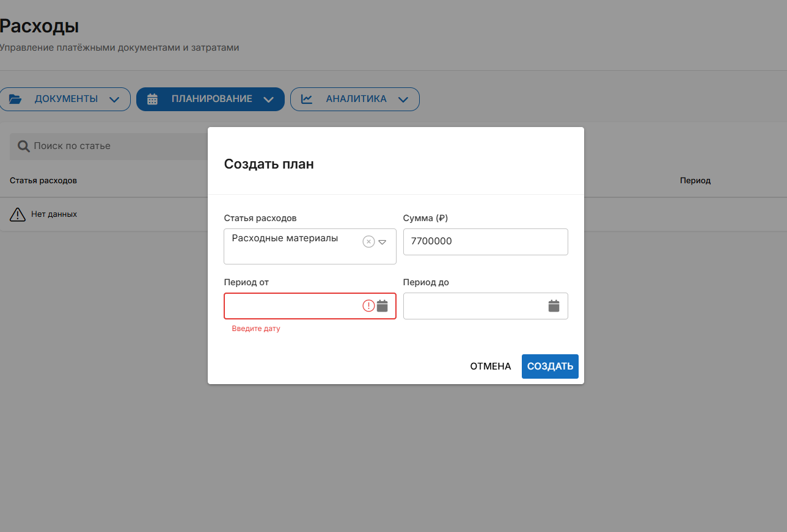
Task: Focus the Сумма (₽) input field
Action: [x=485, y=241]
